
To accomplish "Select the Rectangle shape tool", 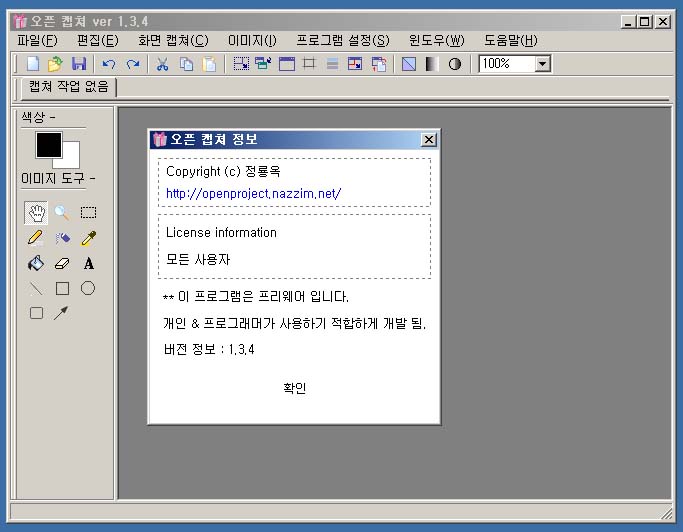I will [x=62, y=288].
